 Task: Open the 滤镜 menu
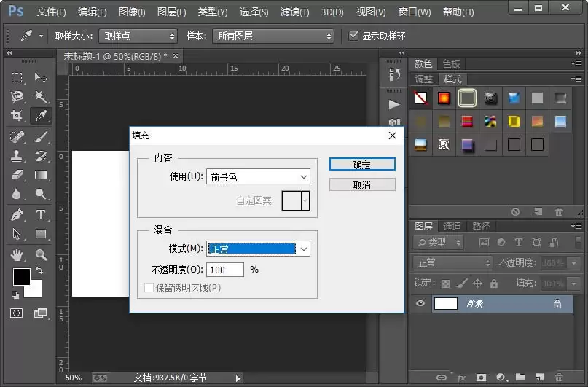[x=295, y=12]
